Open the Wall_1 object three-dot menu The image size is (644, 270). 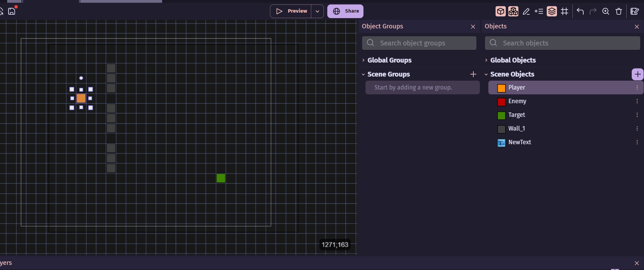pos(637,129)
